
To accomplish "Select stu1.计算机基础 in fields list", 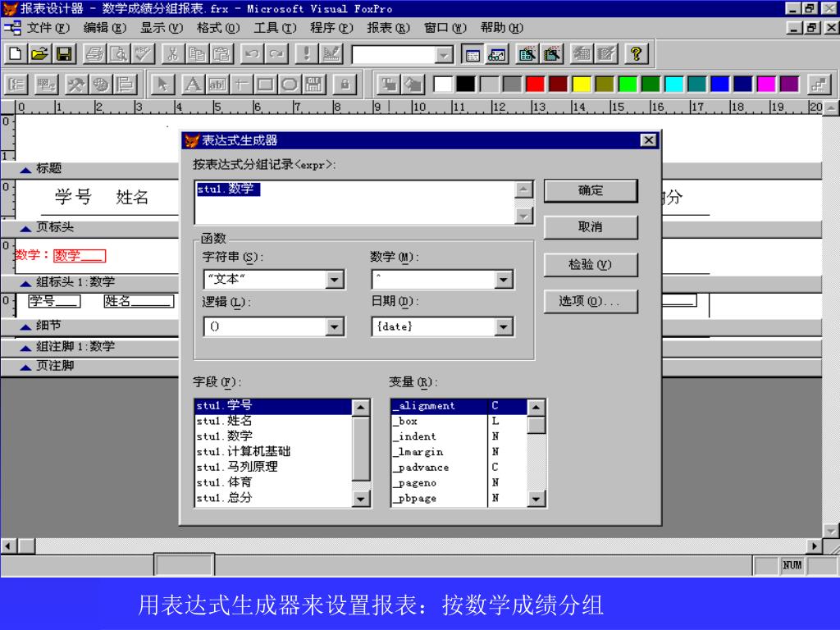I will pyautogui.click(x=273, y=452).
